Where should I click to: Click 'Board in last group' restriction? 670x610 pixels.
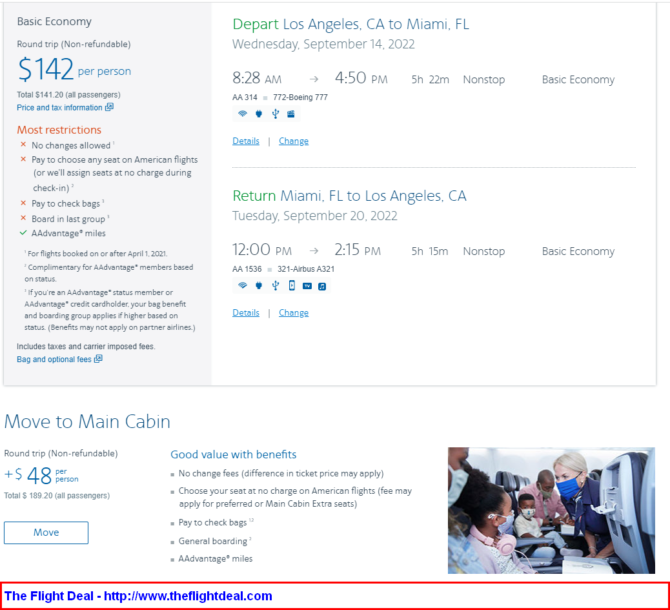click(68, 219)
